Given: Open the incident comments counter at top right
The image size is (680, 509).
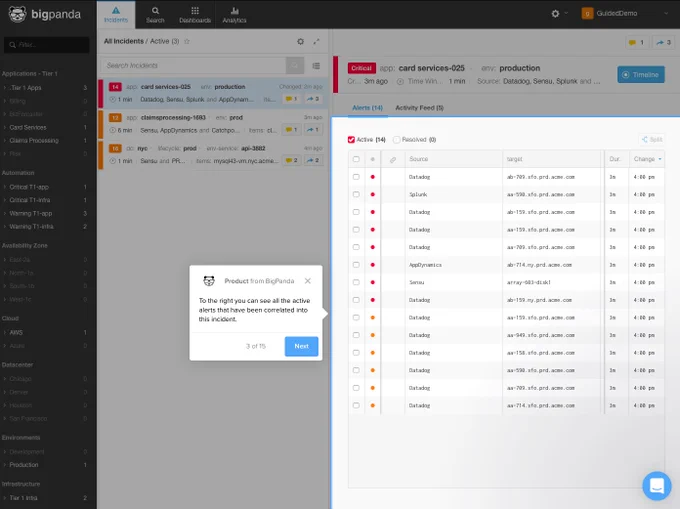Looking at the screenshot, I should click(637, 42).
